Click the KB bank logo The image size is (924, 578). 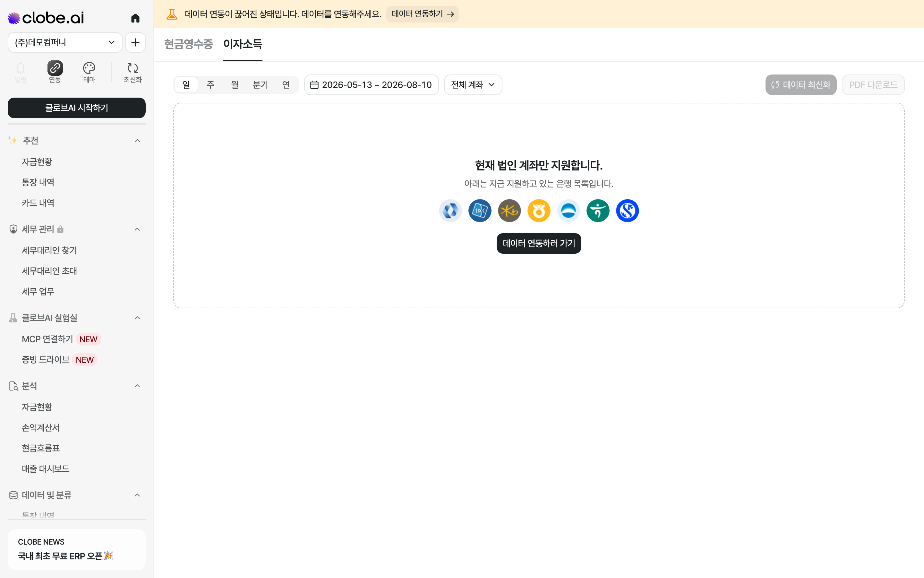tap(509, 211)
